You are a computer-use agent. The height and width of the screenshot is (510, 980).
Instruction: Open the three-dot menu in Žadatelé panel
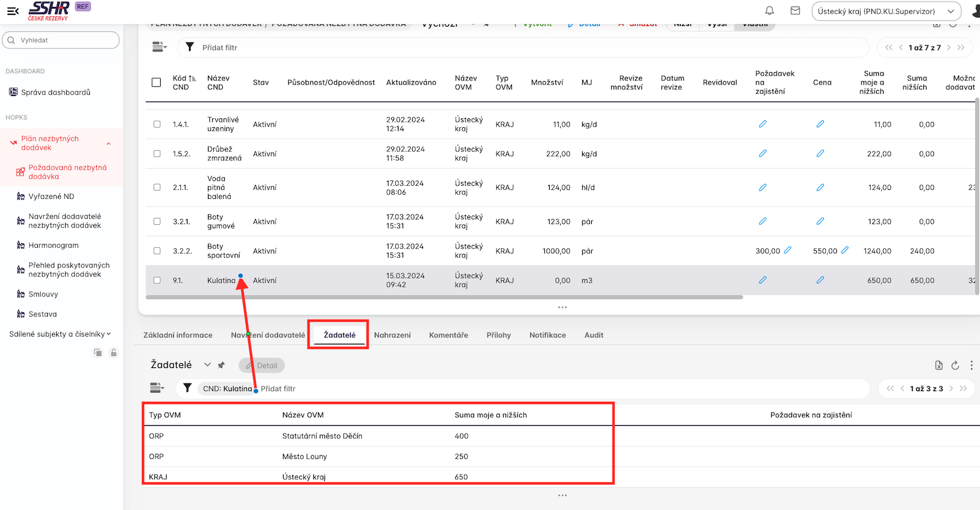(x=971, y=366)
